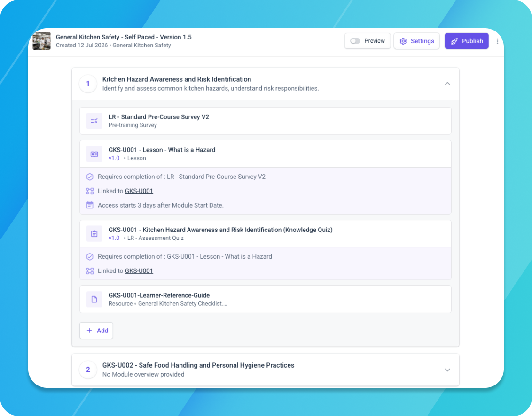Image resolution: width=532 pixels, height=416 pixels.
Task: Click 'Access starts 3 days after Module Start Date'
Action: click(161, 206)
